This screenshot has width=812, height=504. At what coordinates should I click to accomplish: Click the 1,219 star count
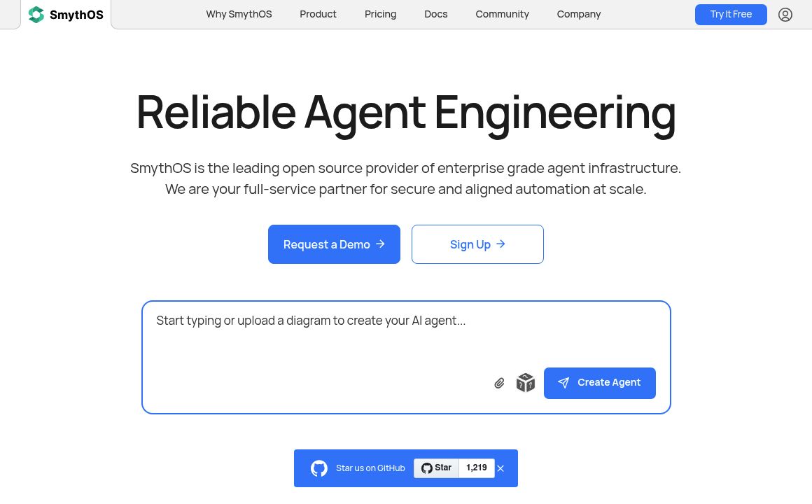(477, 468)
